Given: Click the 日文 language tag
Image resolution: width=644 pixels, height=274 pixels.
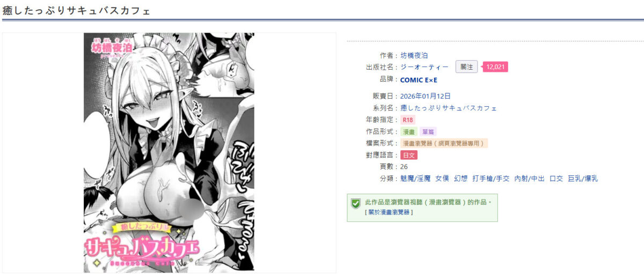Looking at the screenshot, I should pos(409,155).
